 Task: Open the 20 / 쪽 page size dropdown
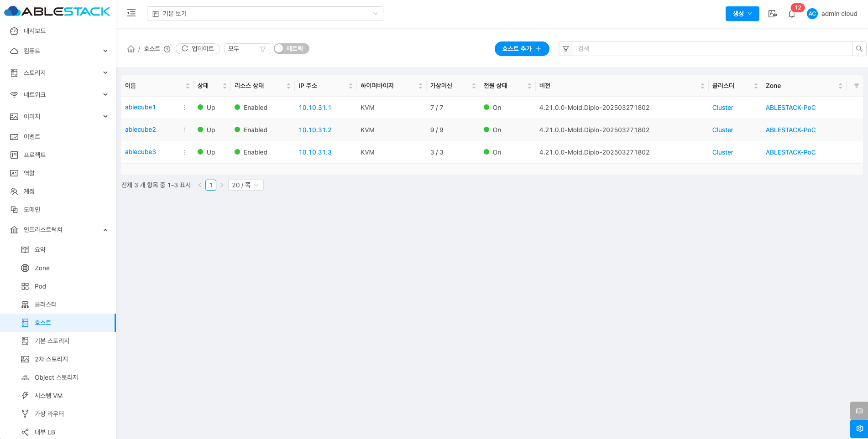click(246, 185)
